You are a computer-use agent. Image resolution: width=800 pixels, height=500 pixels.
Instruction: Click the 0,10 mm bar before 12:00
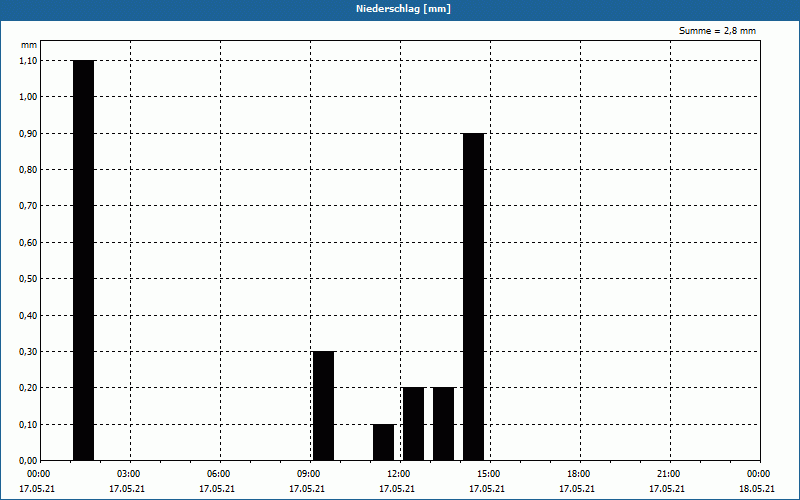pyautogui.click(x=384, y=442)
